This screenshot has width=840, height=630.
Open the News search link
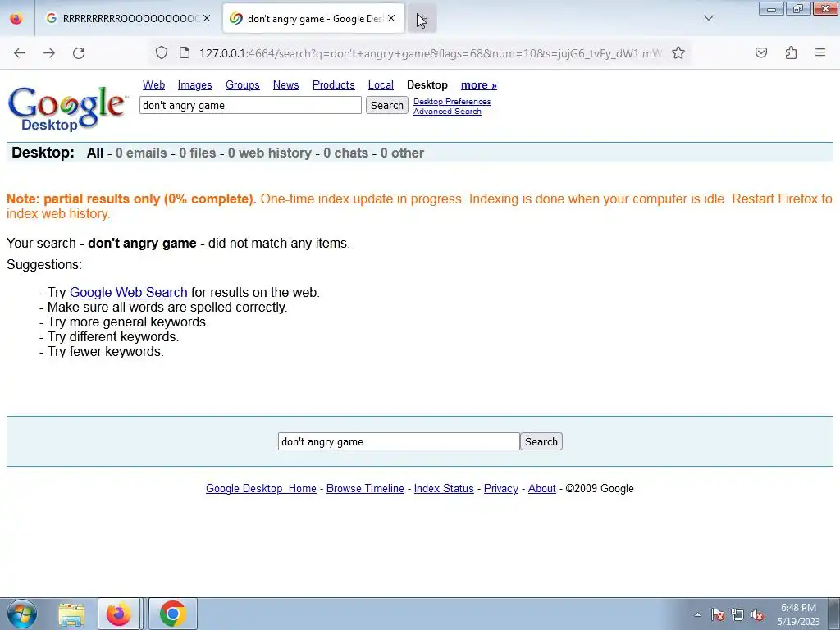tap(286, 85)
